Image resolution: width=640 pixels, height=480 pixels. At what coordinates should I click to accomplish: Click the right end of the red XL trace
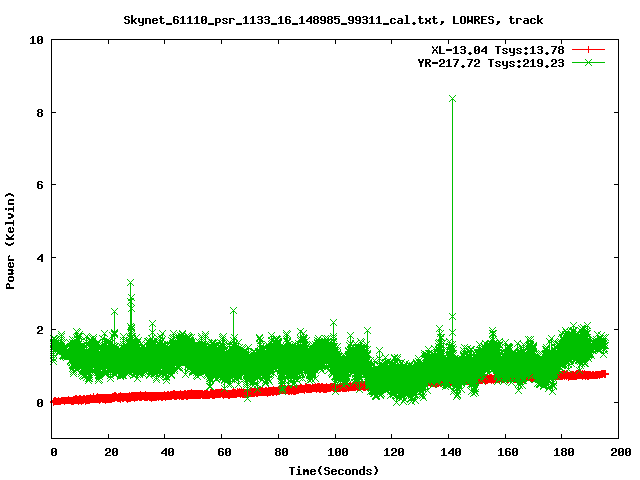pyautogui.click(x=604, y=373)
